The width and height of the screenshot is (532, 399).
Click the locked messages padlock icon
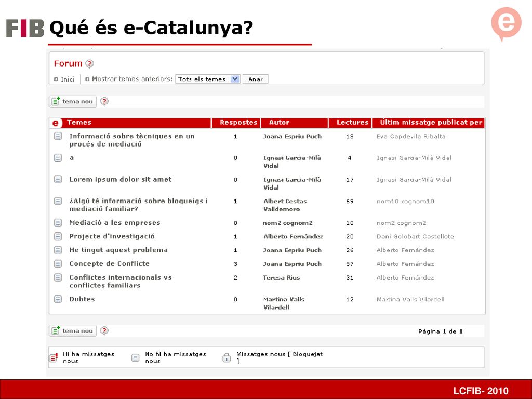pos(227,357)
